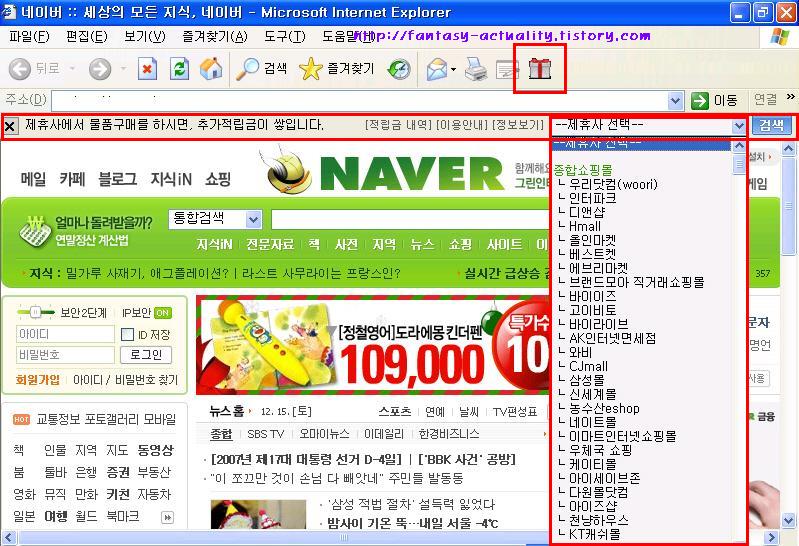
Task: Switch to the SBS TV news tab
Action: pyautogui.click(x=265, y=434)
